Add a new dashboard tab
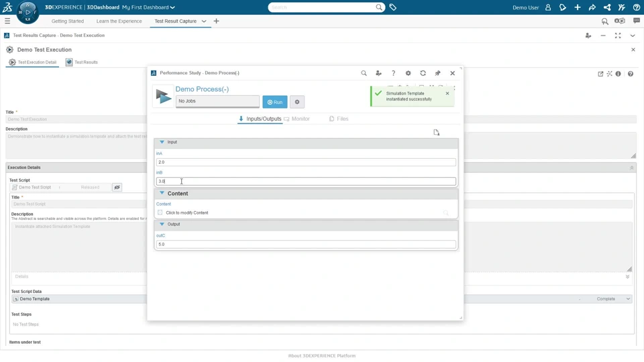Image resolution: width=644 pixels, height=362 pixels. tap(216, 21)
